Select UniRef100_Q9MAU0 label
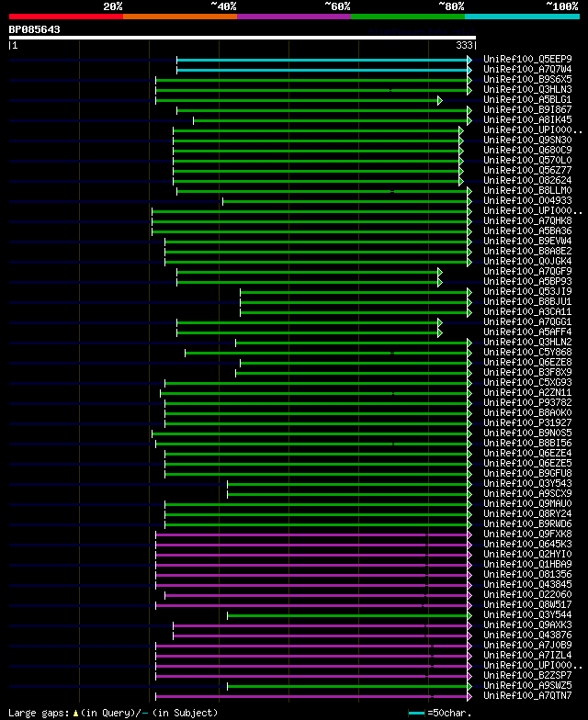The height and width of the screenshot is (720, 588). pos(527,503)
